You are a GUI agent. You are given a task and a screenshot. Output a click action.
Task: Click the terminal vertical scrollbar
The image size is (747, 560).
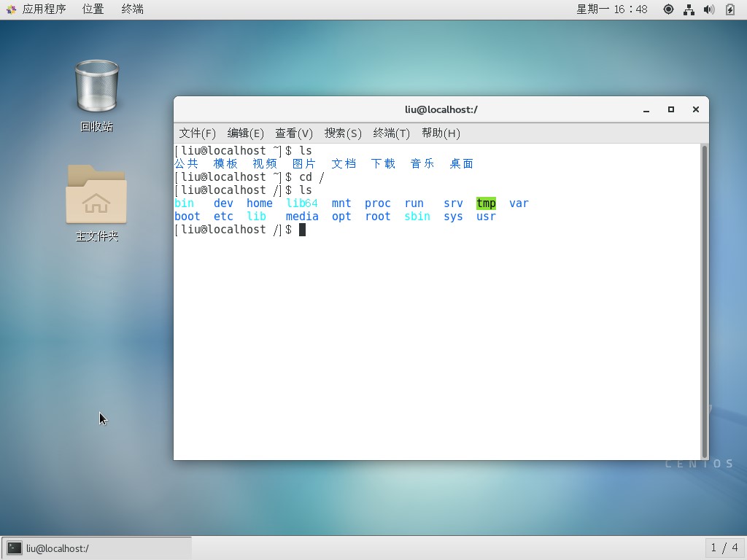tap(704, 300)
